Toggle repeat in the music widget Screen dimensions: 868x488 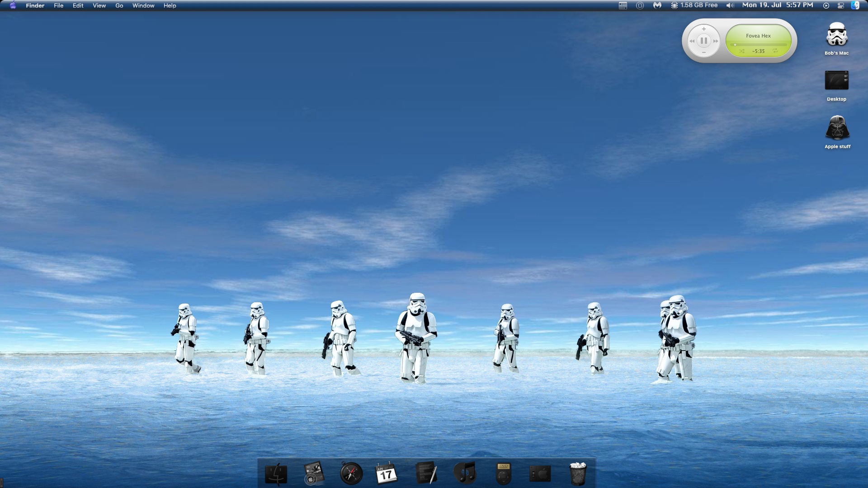[775, 51]
